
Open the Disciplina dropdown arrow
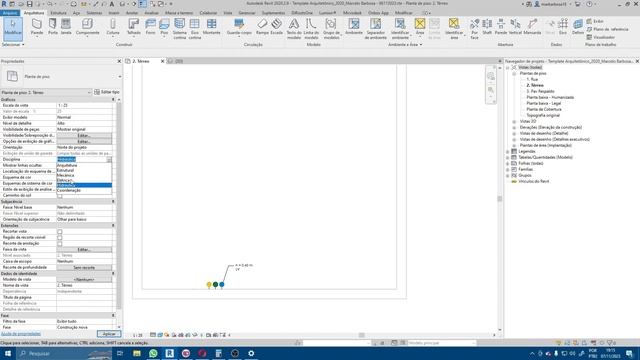(109, 160)
